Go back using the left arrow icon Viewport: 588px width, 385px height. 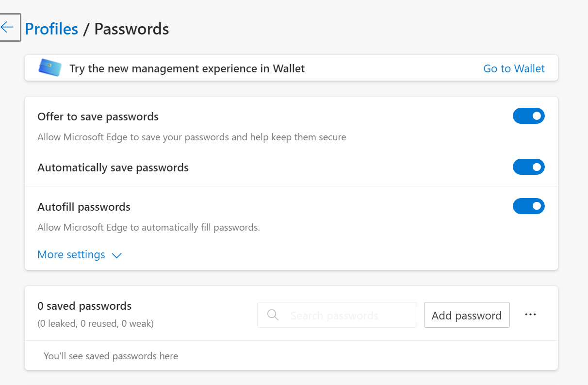tap(8, 27)
